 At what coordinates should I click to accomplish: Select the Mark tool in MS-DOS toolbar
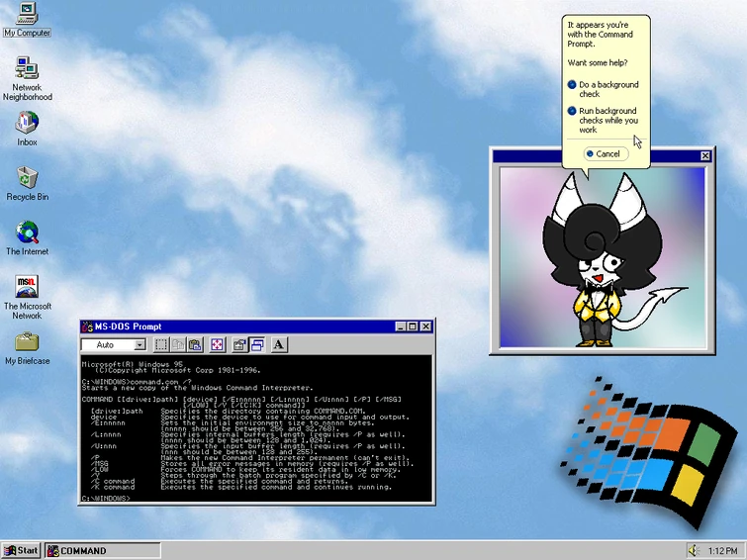pos(161,344)
